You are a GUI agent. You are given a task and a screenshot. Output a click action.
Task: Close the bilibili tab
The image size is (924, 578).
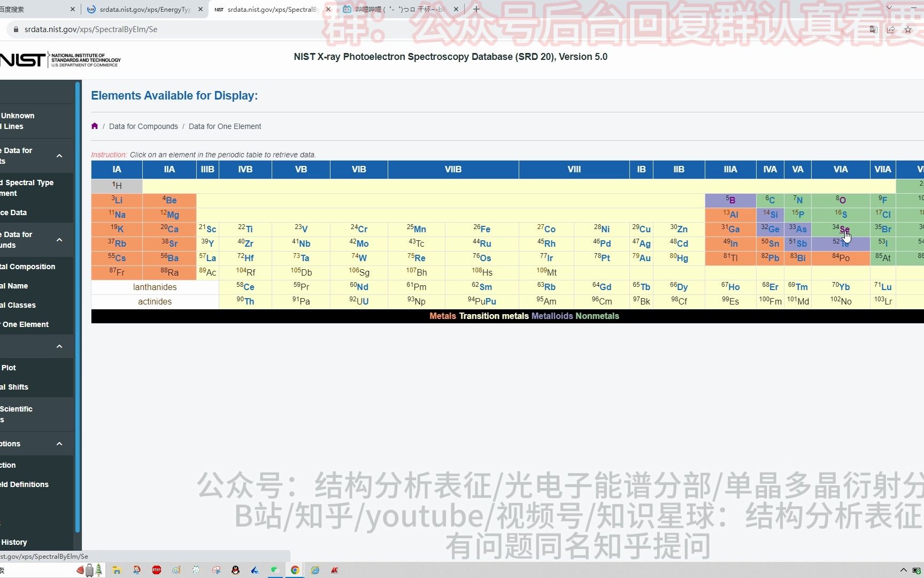(x=456, y=9)
